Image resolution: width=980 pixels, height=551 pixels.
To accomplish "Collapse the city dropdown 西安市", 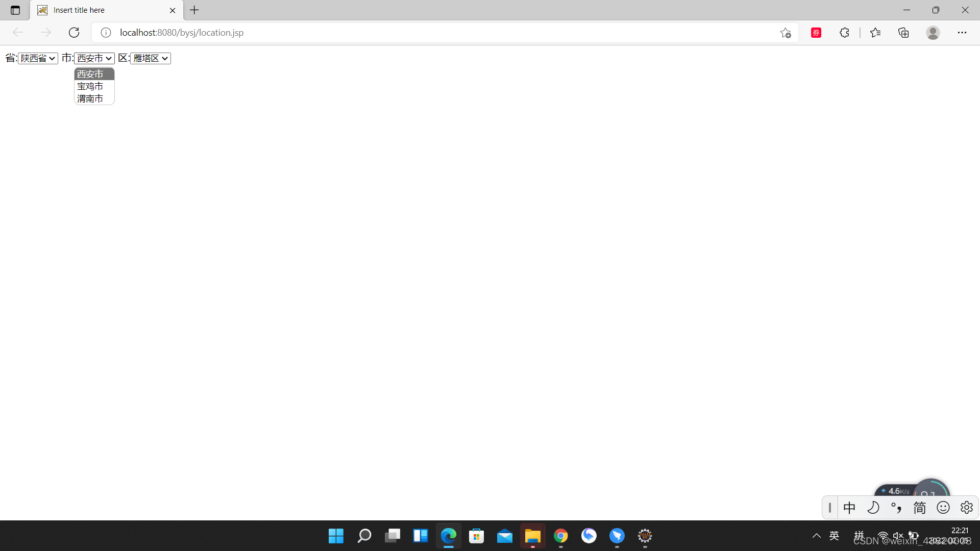I will [x=94, y=58].
